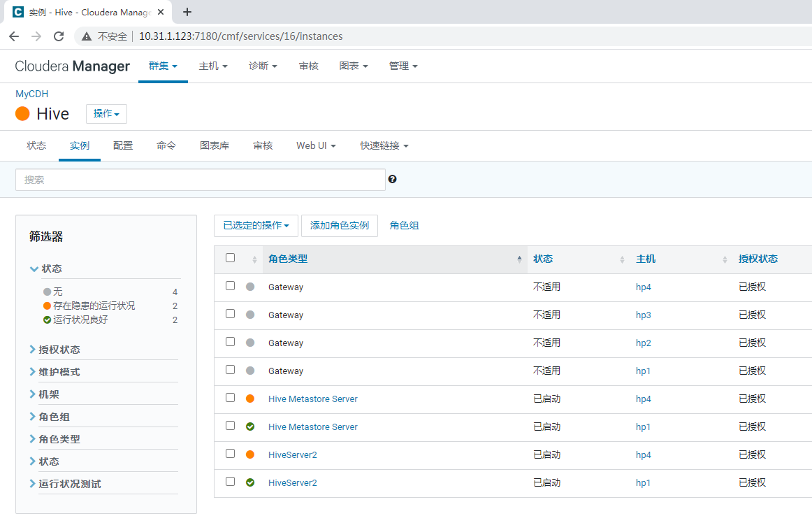Check the Hive Metastore Server hp4 checkbox

click(231, 397)
